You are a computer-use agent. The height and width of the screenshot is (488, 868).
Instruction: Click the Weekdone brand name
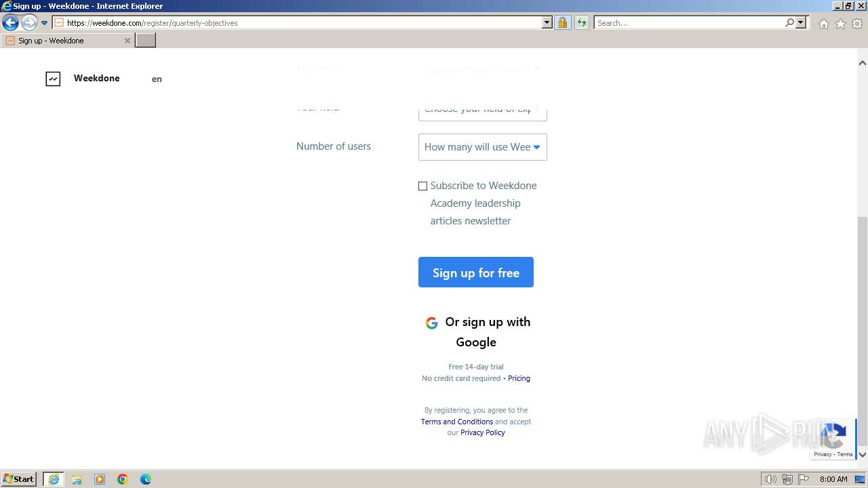(96, 78)
